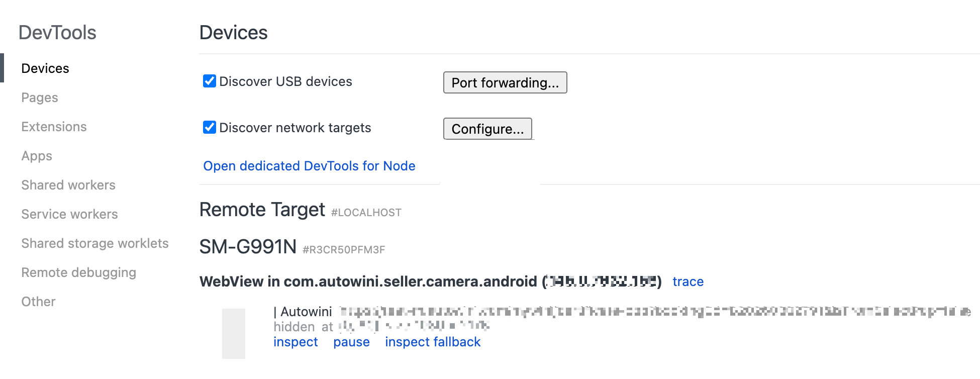
Task: Select Other in the sidebar
Action: coord(38,302)
